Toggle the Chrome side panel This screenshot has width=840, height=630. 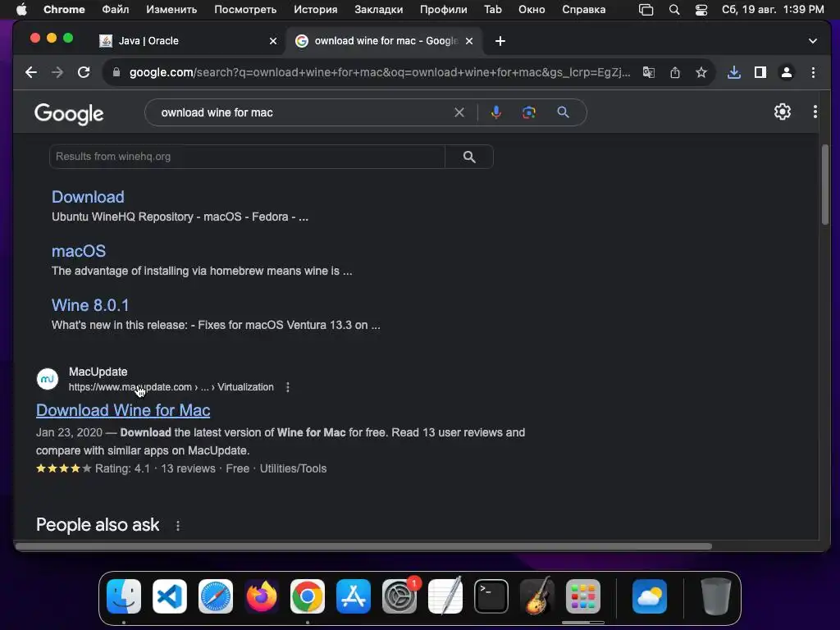pyautogui.click(x=760, y=72)
